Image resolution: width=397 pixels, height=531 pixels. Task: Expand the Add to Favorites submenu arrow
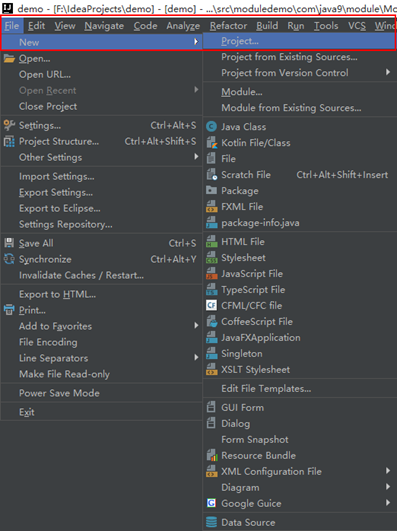pyautogui.click(x=196, y=325)
